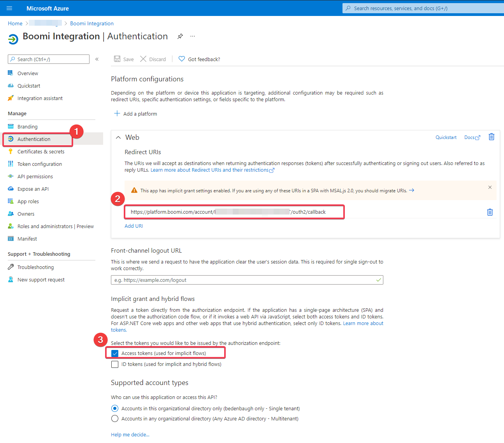The width and height of the screenshot is (504, 443).
Task: Go to Expose an API
Action: [32, 189]
